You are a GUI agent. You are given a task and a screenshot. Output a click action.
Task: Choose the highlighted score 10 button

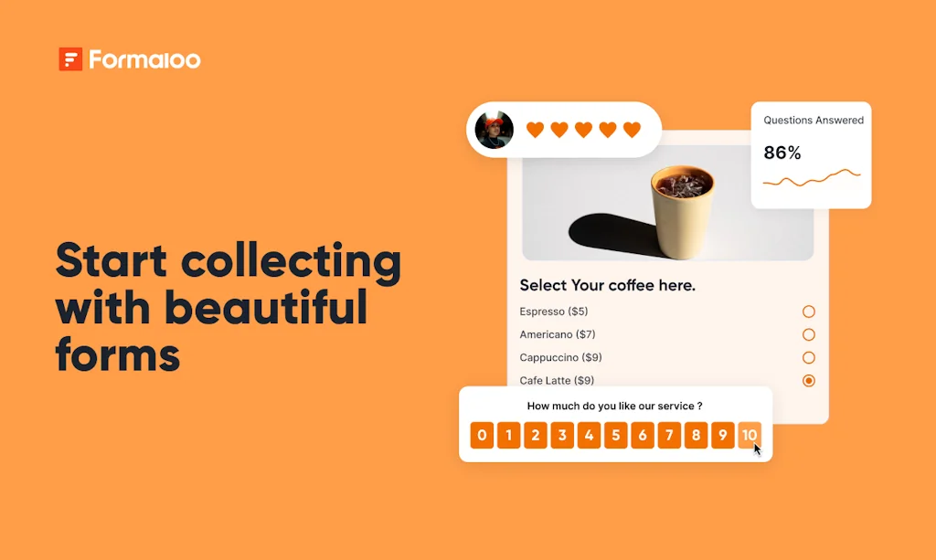[x=750, y=436]
